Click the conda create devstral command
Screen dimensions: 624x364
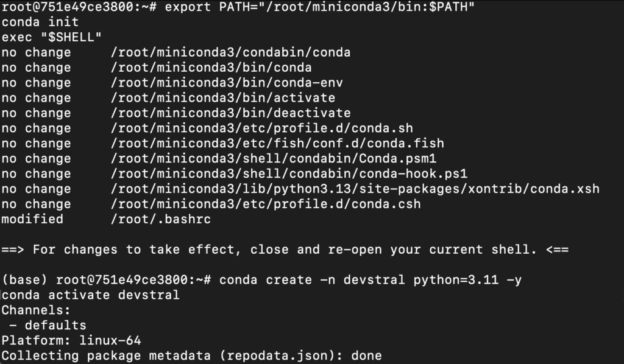[370, 280]
